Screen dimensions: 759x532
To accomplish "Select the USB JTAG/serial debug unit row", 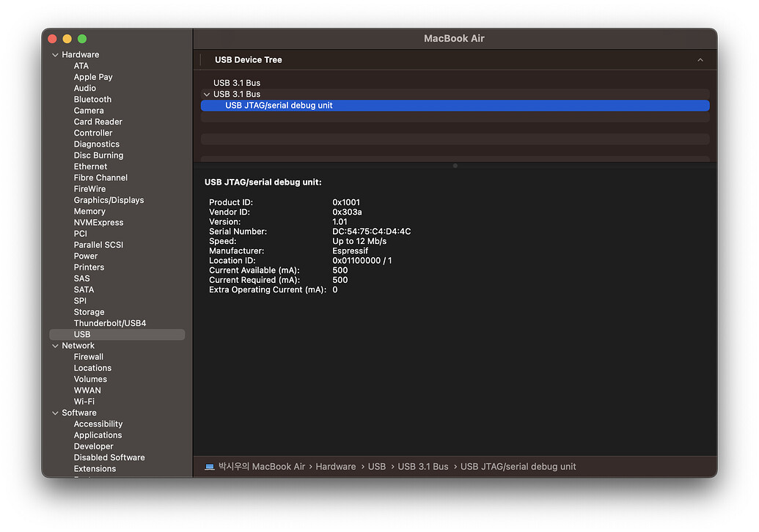I will coord(455,106).
